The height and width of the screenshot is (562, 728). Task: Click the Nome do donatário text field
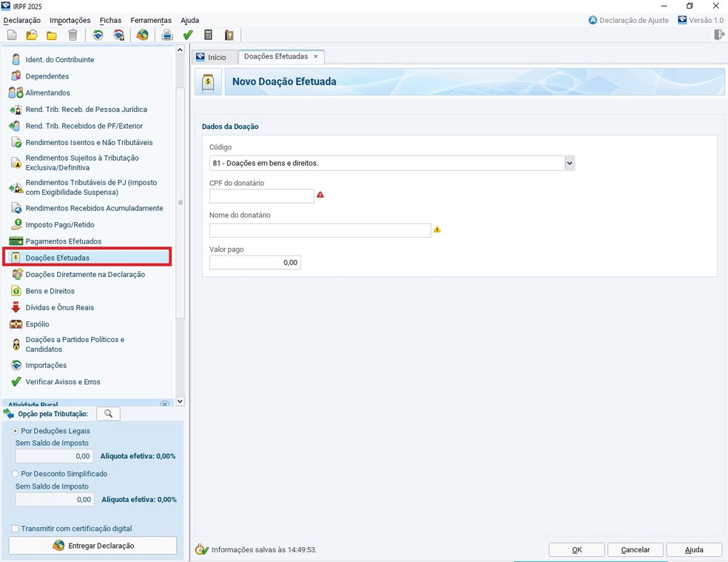320,230
